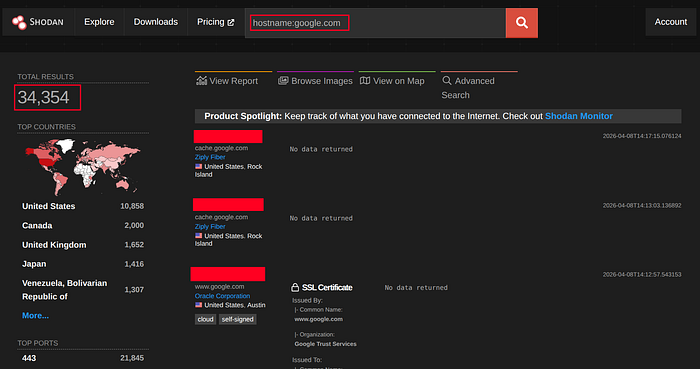Open the Explore menu
The image size is (700, 369).
point(99,22)
